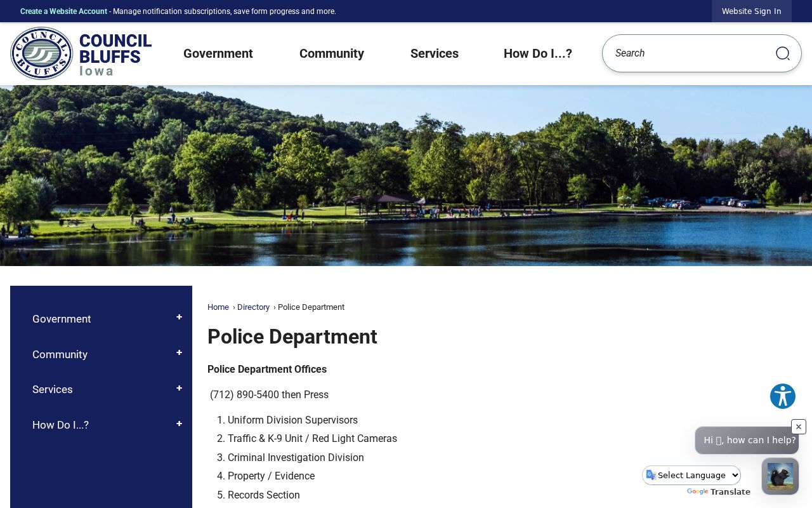Expand the Government sidebar section
Screen dimensions: 812x508
point(180,317)
